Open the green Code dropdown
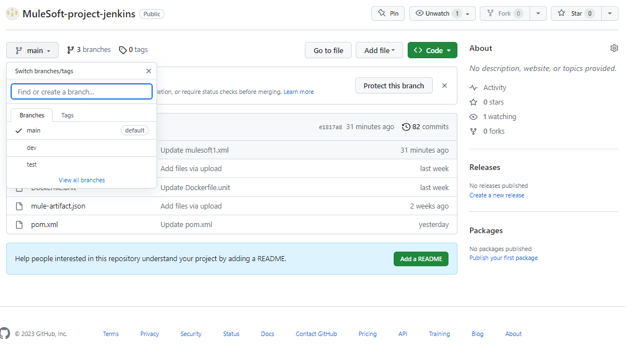 [432, 50]
